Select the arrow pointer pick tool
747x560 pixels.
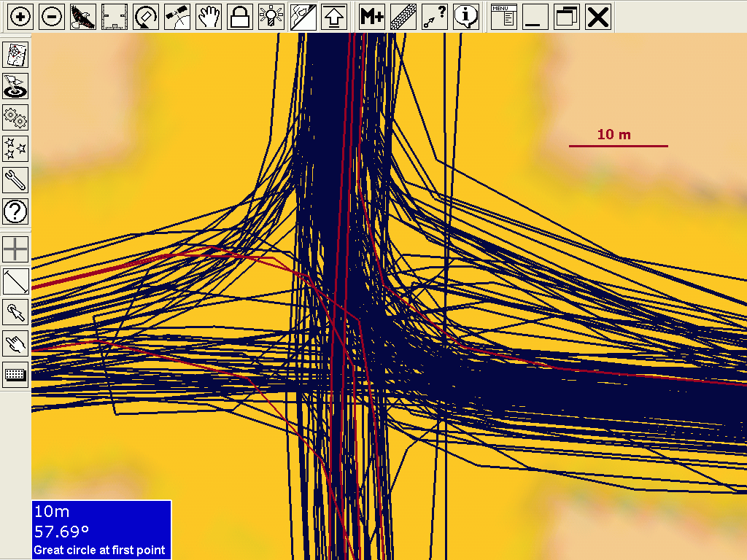[15, 312]
